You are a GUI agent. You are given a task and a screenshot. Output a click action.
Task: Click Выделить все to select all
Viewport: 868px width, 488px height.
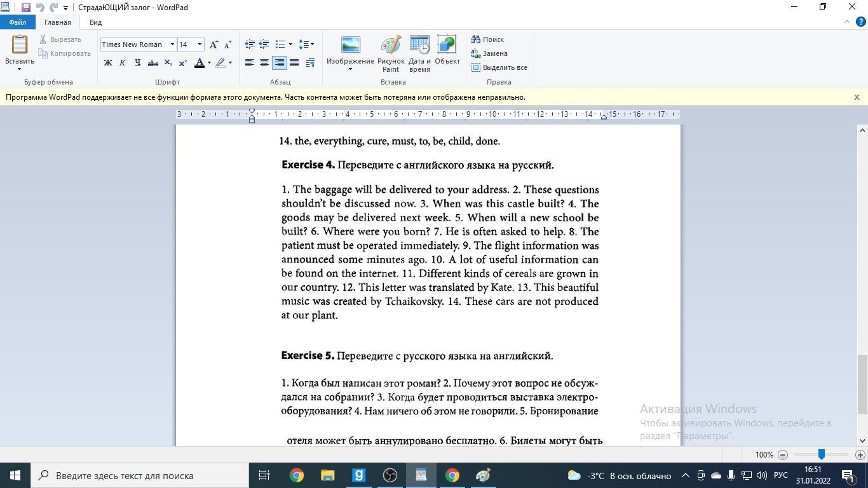click(x=499, y=67)
